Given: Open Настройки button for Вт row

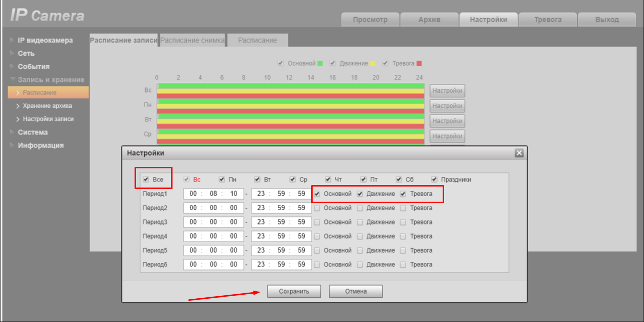Looking at the screenshot, I should pos(447,121).
